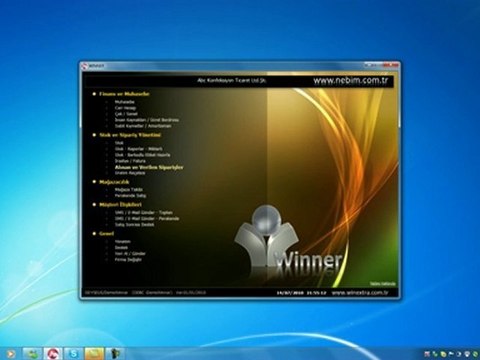Open Satış Sonrası Destek

click(x=134, y=225)
